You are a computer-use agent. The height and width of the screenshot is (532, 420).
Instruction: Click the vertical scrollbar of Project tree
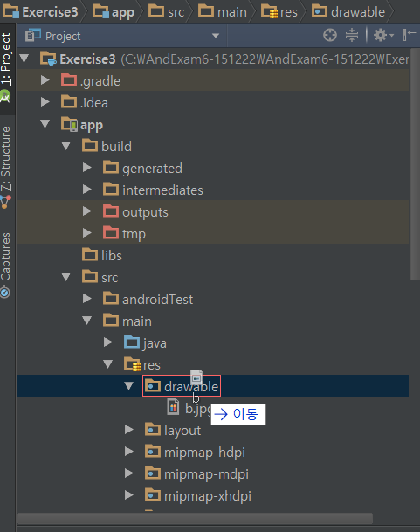(415, 164)
